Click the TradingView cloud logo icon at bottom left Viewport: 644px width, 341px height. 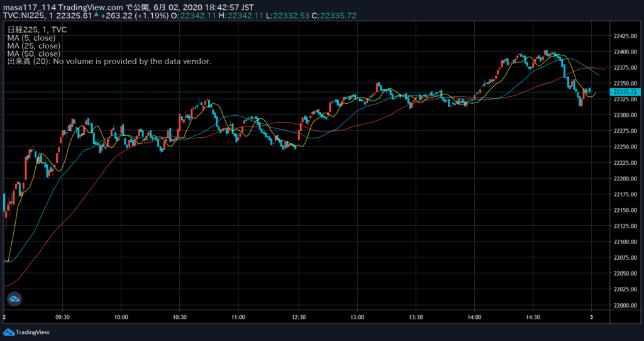(x=8, y=332)
